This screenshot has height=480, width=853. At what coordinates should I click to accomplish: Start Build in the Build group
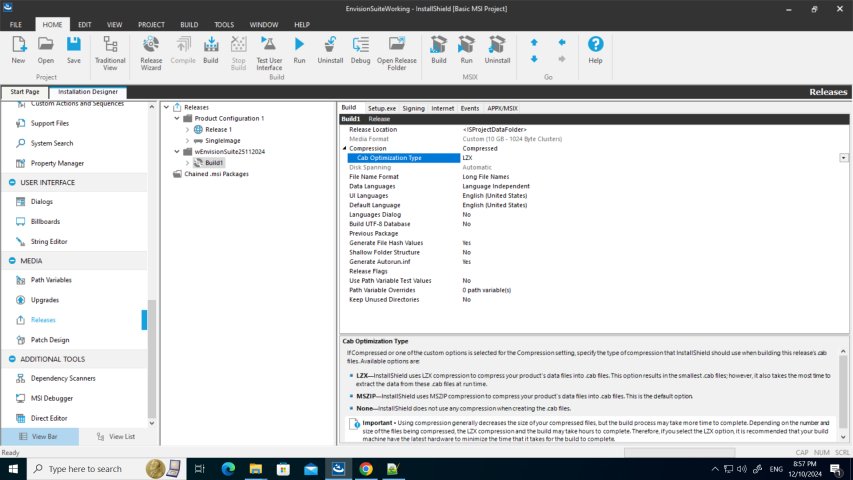tap(211, 50)
